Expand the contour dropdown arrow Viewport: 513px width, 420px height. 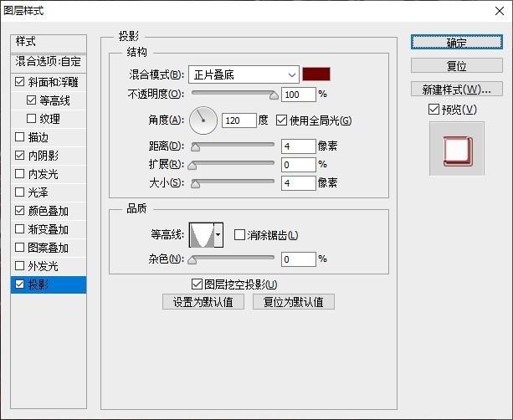click(219, 235)
